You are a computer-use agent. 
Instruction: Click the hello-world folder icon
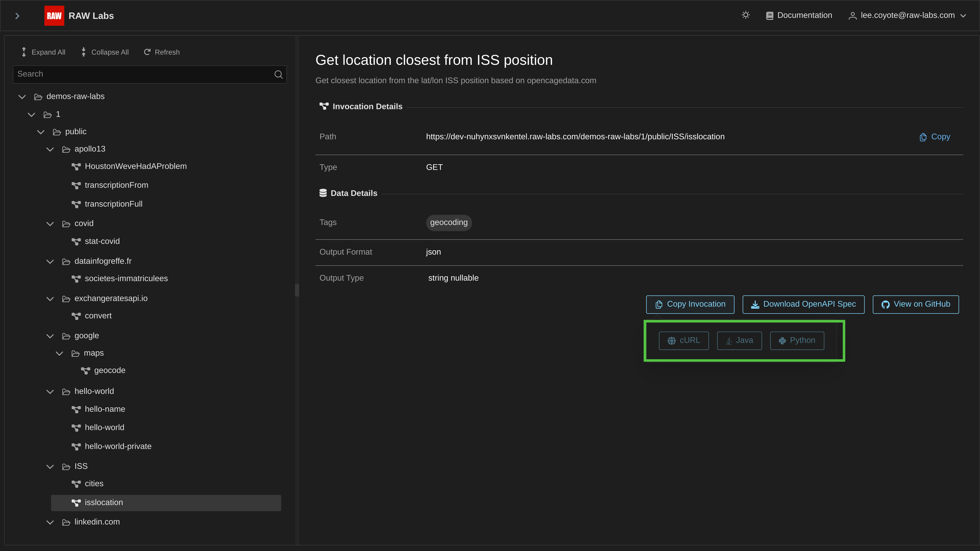[66, 392]
